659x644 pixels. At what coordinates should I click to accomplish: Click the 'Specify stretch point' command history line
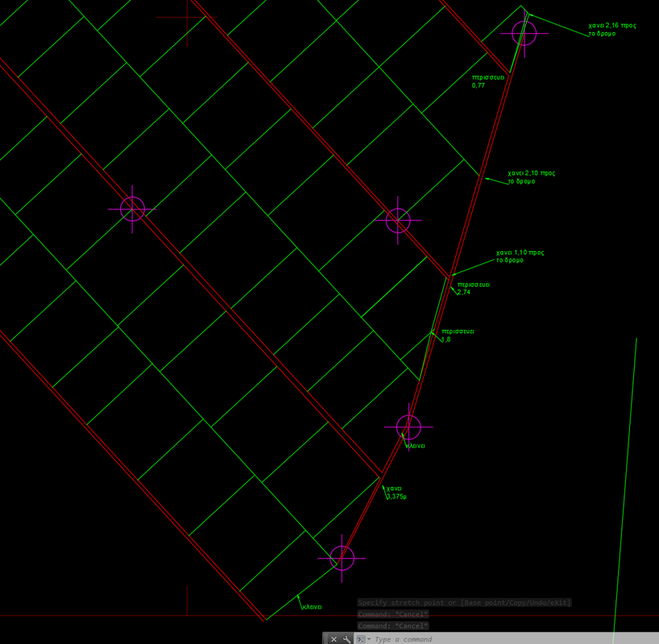click(464, 602)
